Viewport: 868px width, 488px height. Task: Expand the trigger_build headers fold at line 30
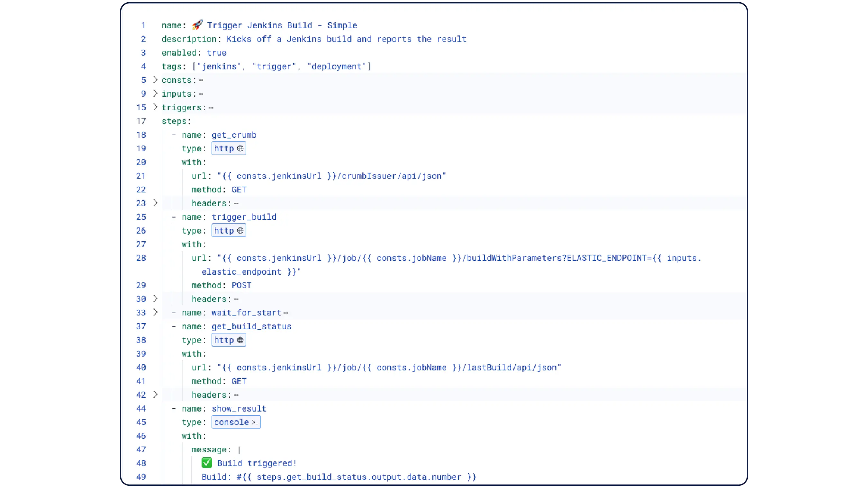(x=155, y=299)
